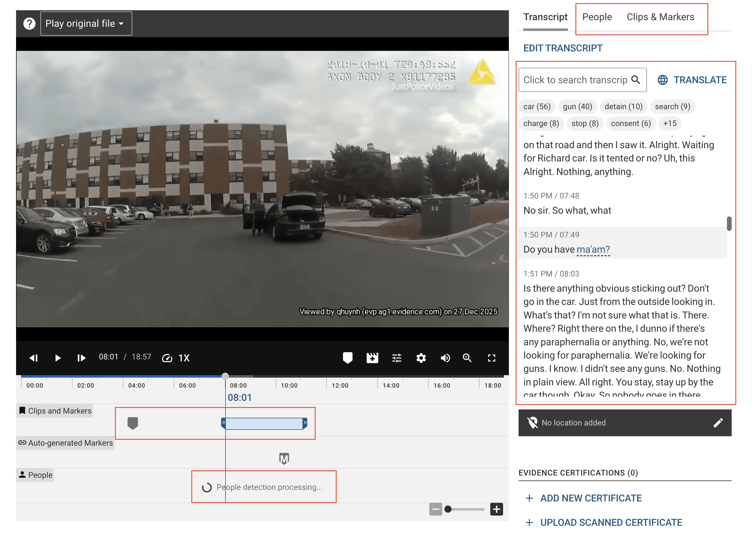Step back one frame

(33, 358)
